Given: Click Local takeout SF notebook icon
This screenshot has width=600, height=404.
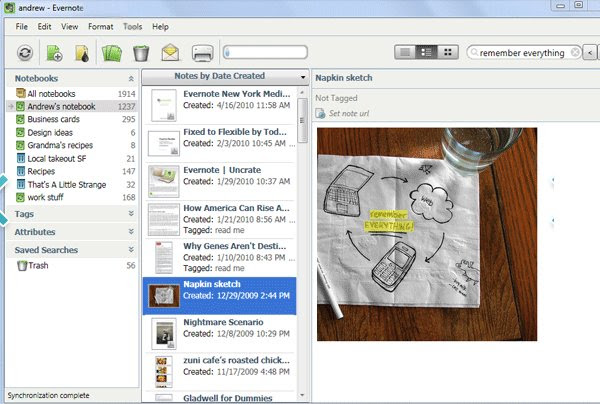Looking at the screenshot, I should (21, 158).
